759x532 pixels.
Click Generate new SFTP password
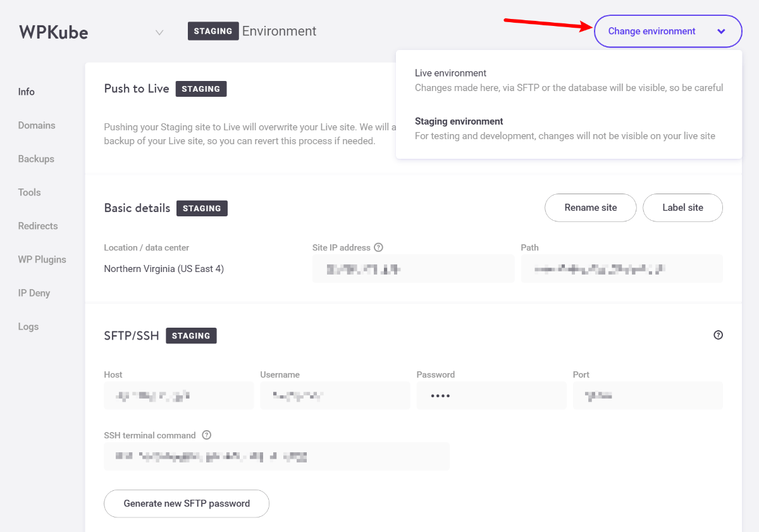click(x=187, y=504)
